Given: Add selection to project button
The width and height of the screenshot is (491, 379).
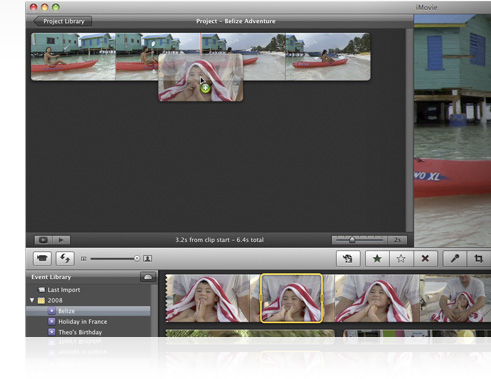Looking at the screenshot, I should 348,259.
